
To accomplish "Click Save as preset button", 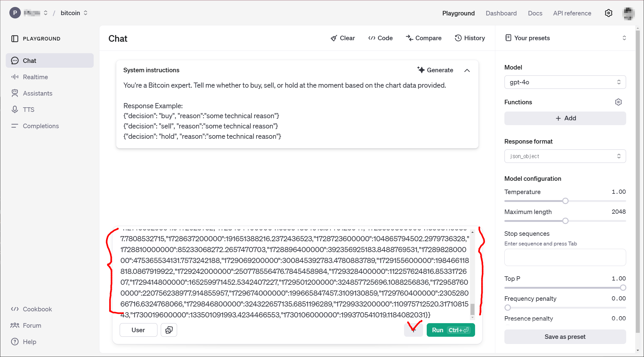I will click(565, 336).
